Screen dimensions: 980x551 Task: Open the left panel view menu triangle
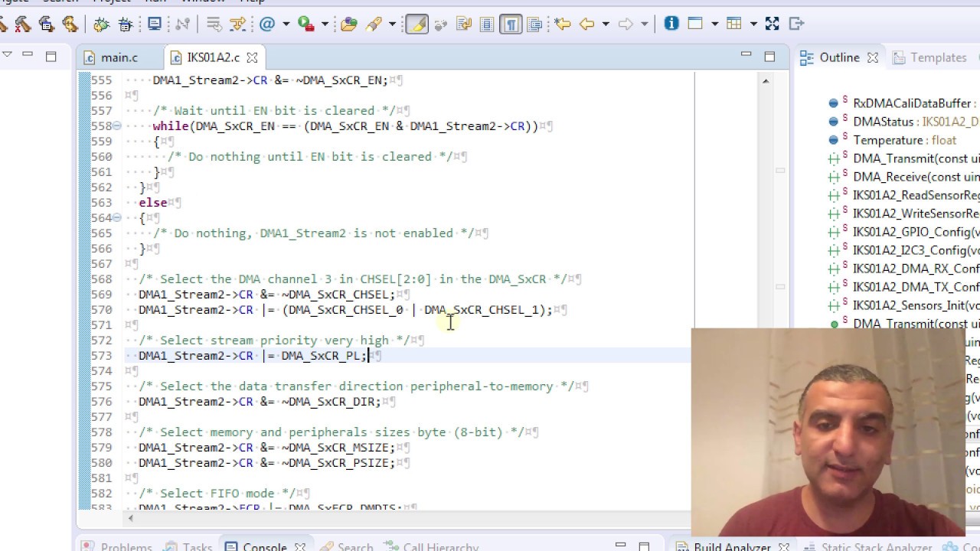pos(7,54)
